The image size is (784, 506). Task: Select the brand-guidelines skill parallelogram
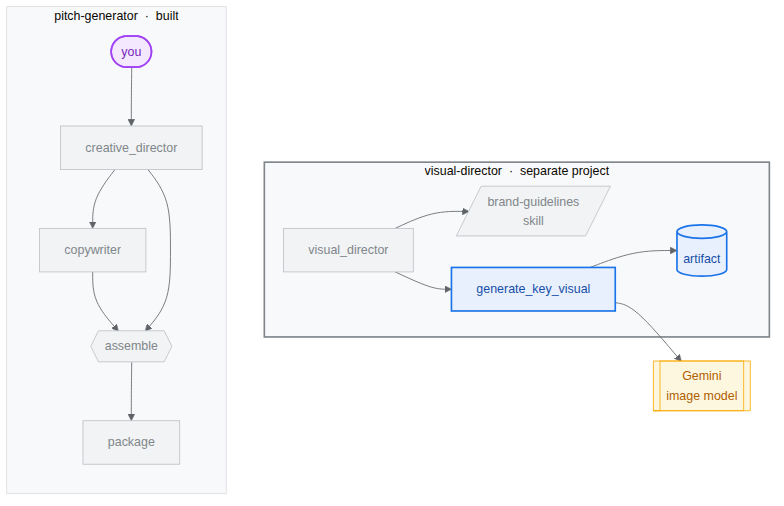[533, 211]
